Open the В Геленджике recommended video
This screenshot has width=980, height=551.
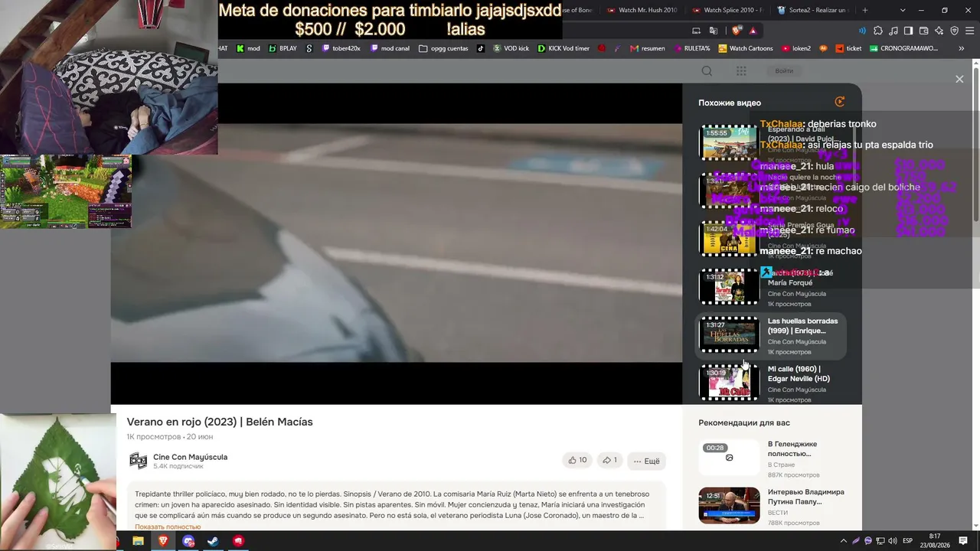click(x=729, y=458)
